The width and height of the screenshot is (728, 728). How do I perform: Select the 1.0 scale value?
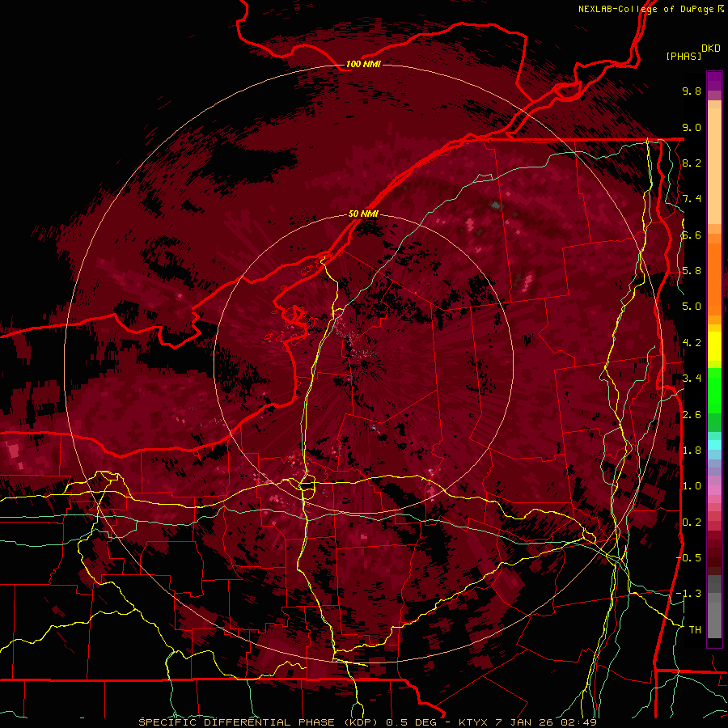[x=692, y=485]
